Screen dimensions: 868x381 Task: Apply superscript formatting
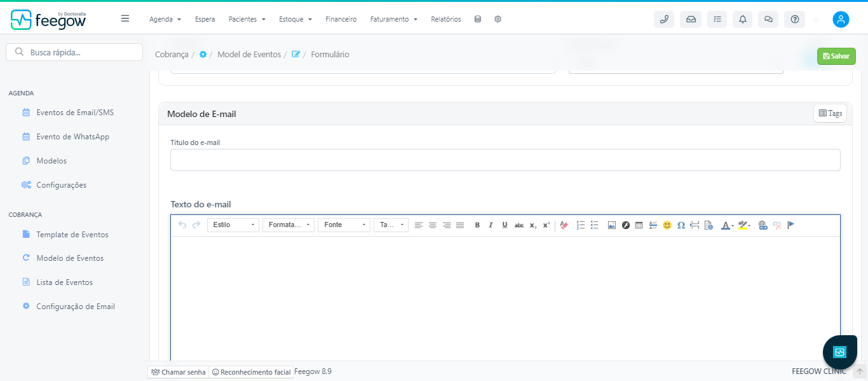546,225
